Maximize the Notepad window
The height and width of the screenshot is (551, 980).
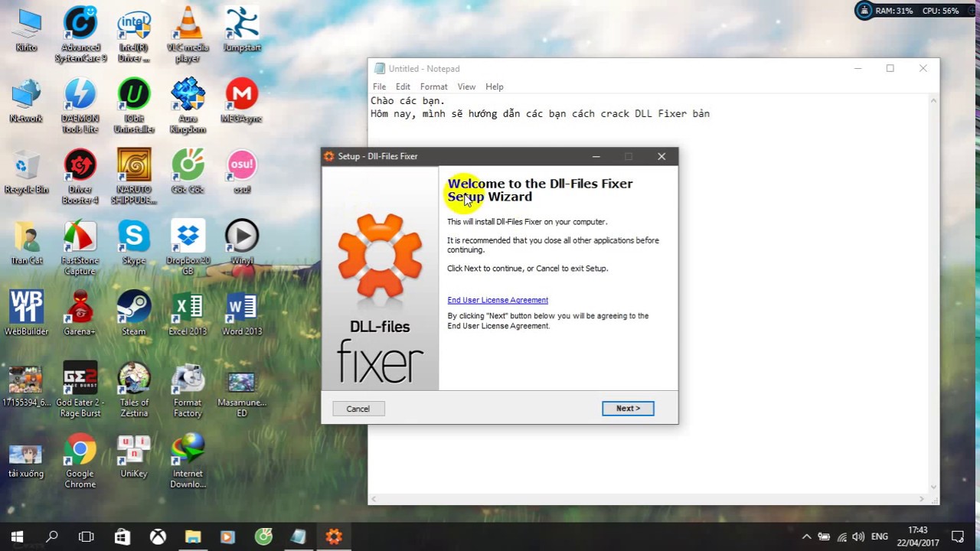890,68
